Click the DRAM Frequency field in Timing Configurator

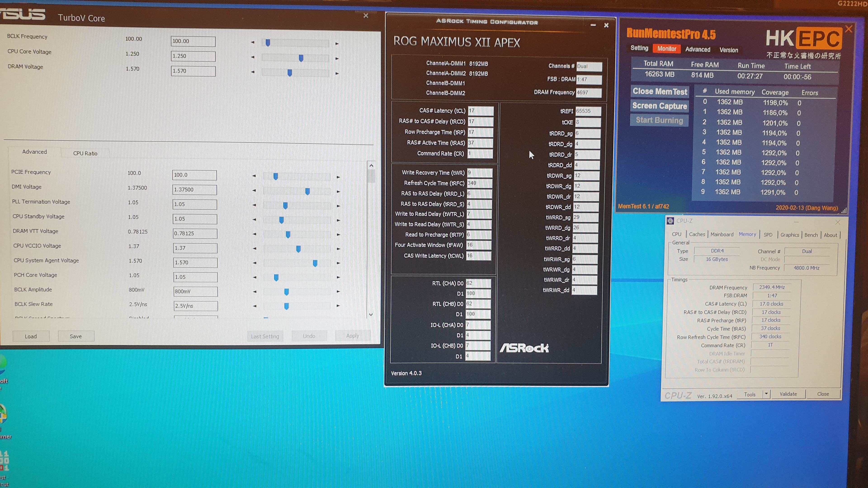click(589, 93)
